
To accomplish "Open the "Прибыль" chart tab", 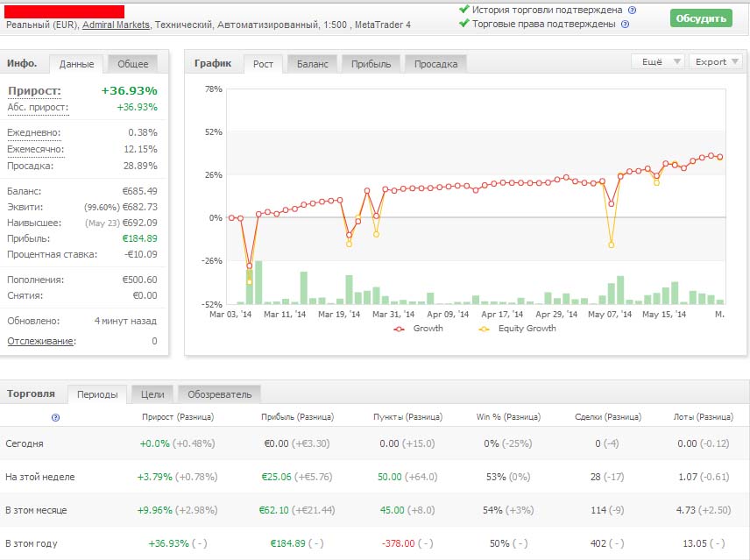I will point(371,63).
